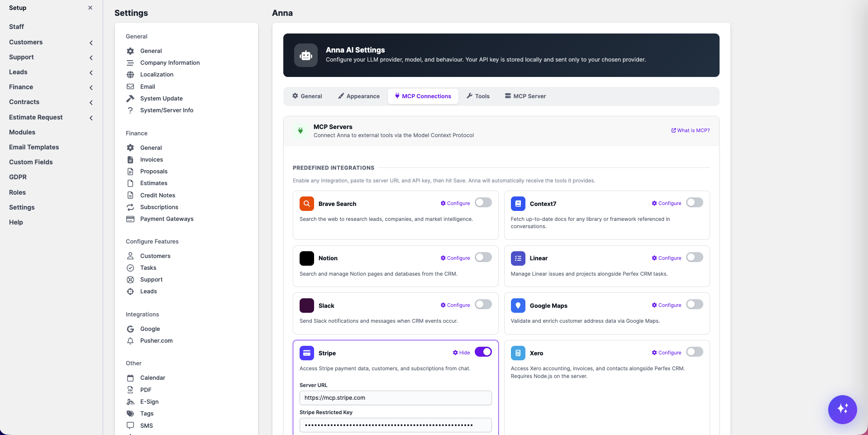Open the What is MCP? link
Image resolution: width=868 pixels, height=435 pixels.
point(691,130)
